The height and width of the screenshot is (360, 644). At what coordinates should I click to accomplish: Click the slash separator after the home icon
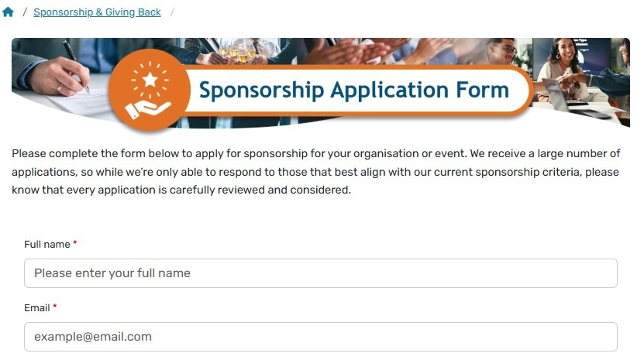[25, 12]
